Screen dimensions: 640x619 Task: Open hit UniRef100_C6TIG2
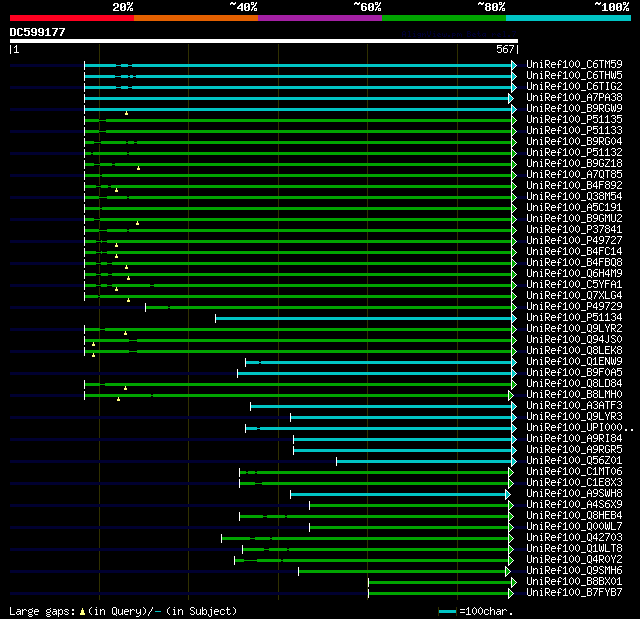(x=574, y=87)
